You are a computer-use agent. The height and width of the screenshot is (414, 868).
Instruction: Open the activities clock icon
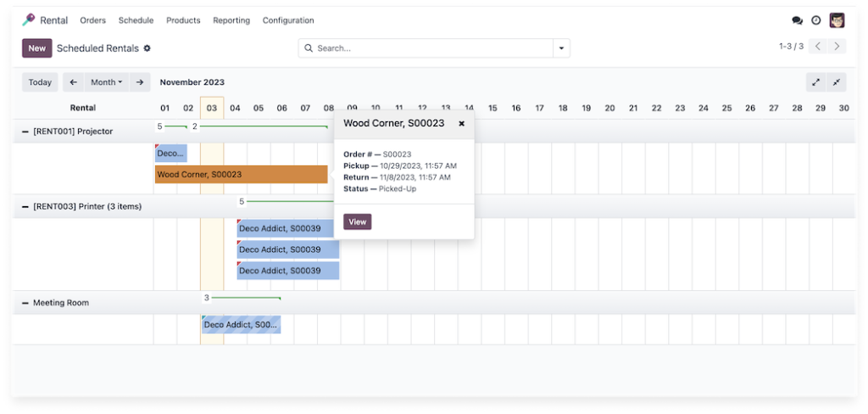[x=816, y=20]
